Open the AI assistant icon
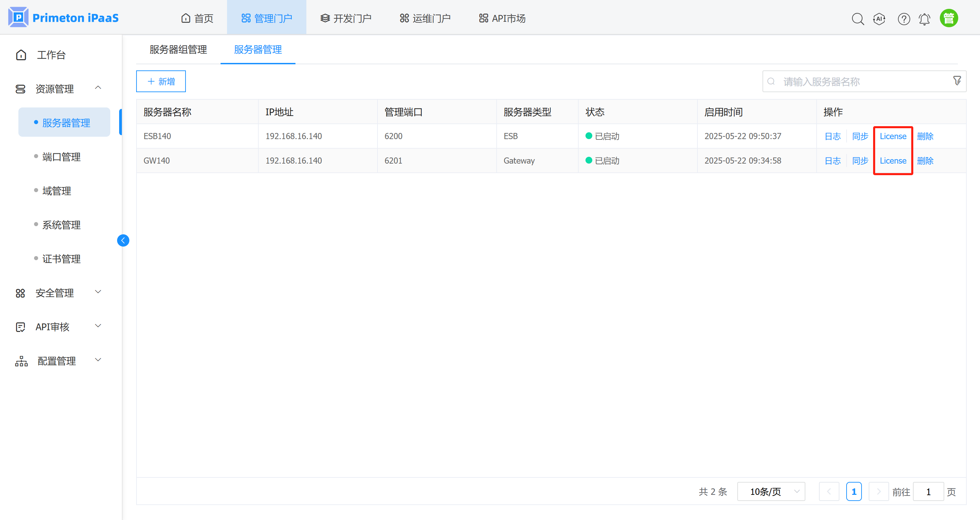The height and width of the screenshot is (520, 980). point(879,18)
